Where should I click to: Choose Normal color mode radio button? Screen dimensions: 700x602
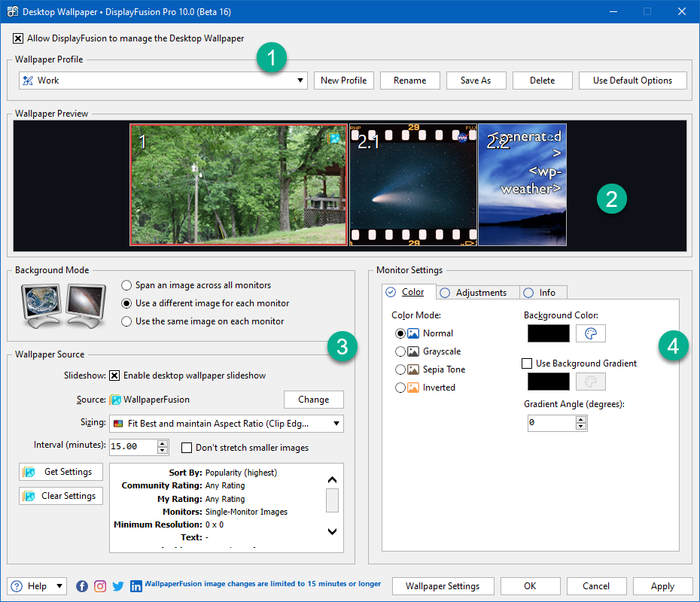(400, 333)
